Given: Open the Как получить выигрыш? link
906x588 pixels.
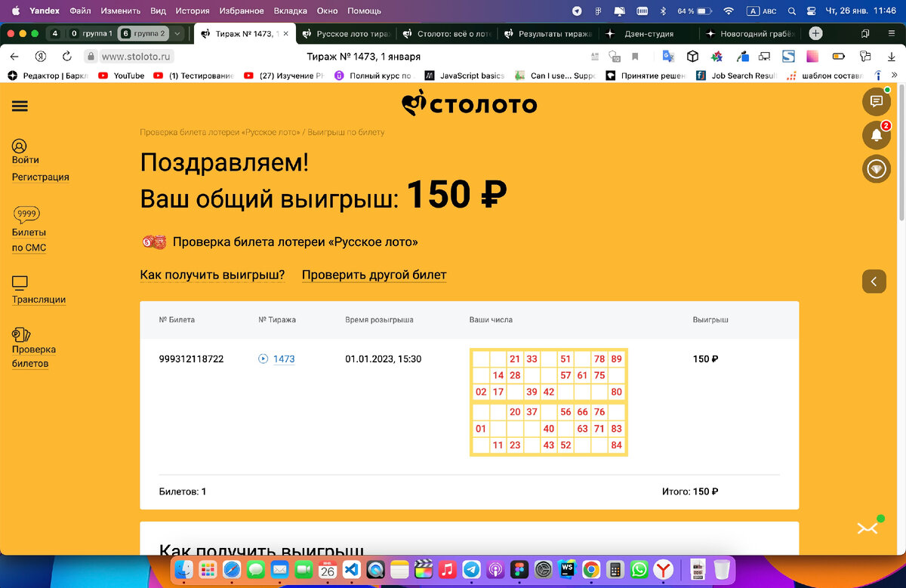Looking at the screenshot, I should [x=212, y=275].
